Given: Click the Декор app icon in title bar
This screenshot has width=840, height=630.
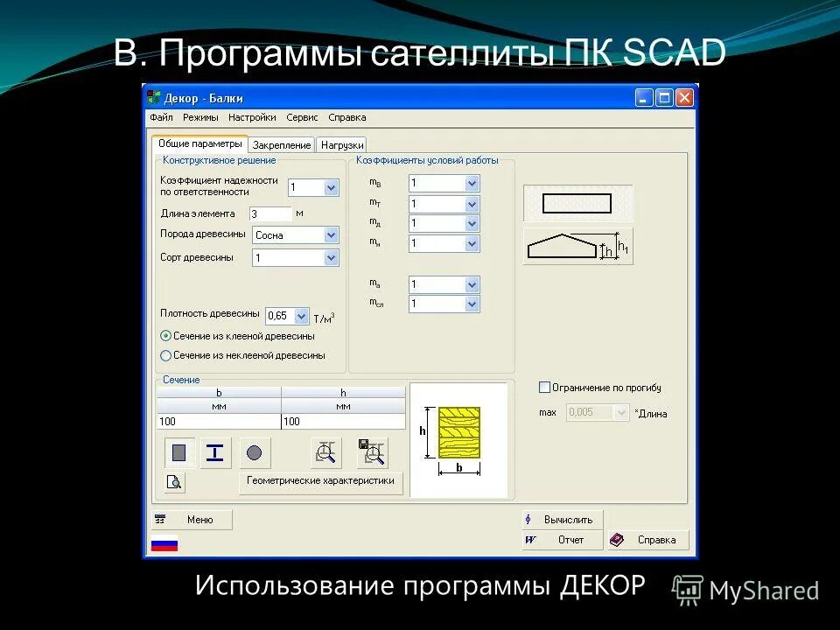Looking at the screenshot, I should 154,97.
